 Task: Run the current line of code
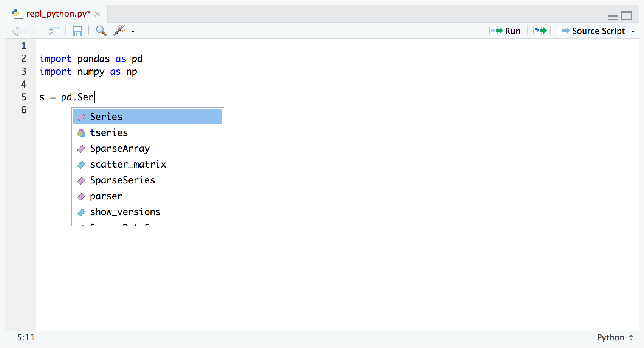point(505,31)
